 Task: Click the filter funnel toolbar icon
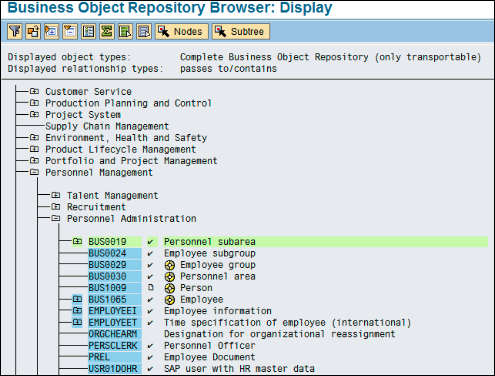(x=15, y=32)
